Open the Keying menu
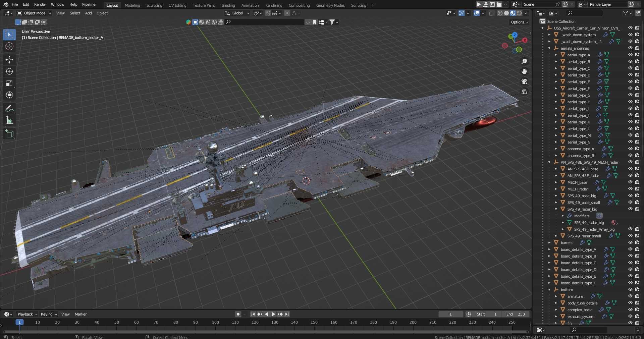Screen dimensions: 644x339 click(49, 314)
